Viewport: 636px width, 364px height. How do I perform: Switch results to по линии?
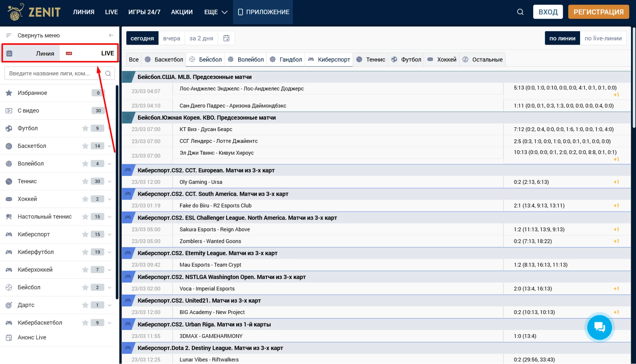point(562,38)
